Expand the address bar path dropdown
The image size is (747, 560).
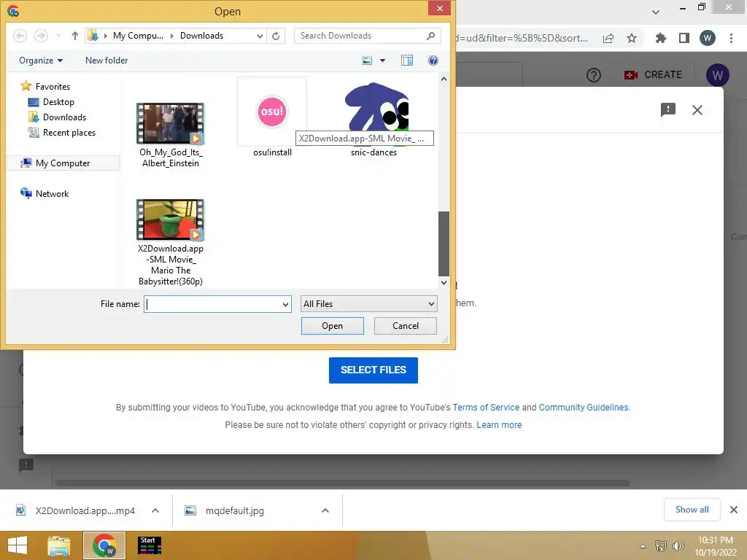pos(260,36)
